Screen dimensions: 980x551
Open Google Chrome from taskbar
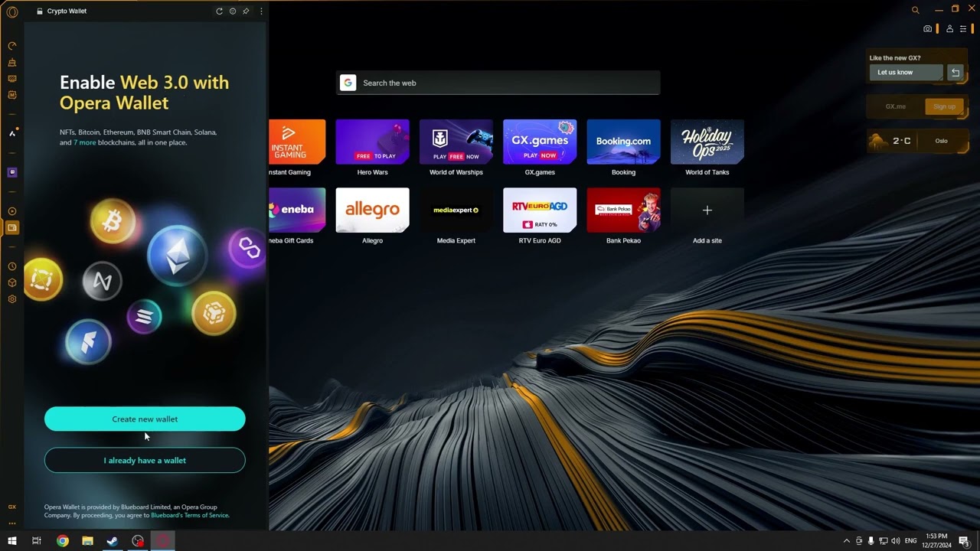point(63,541)
